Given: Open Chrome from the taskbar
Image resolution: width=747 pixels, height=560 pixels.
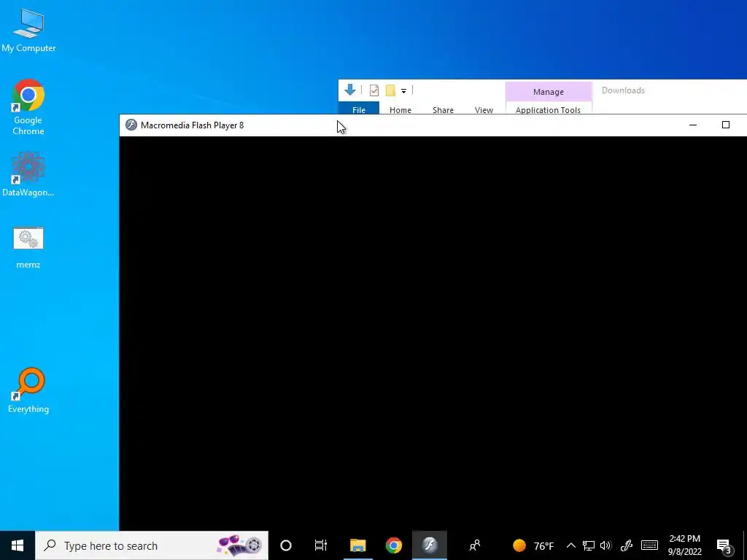Looking at the screenshot, I should coord(393,545).
